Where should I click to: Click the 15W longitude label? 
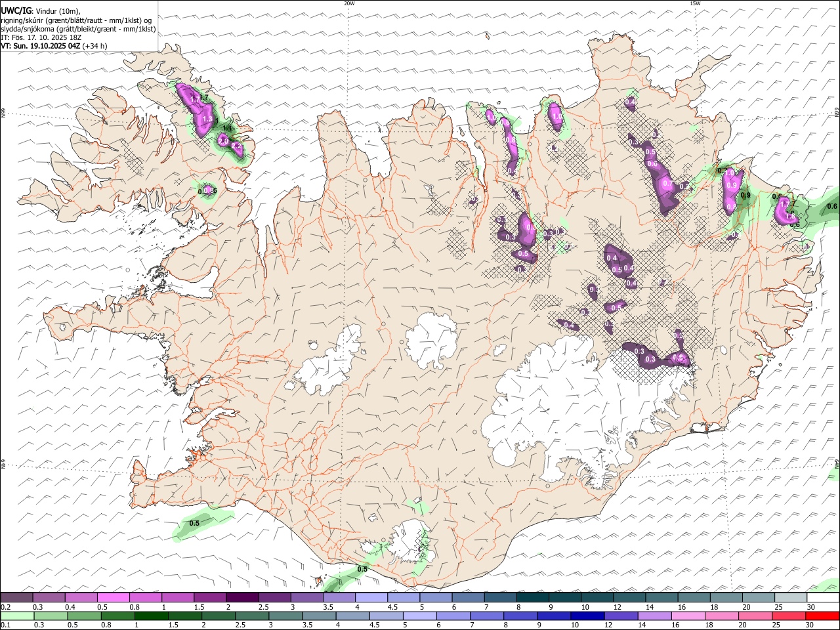695,3
